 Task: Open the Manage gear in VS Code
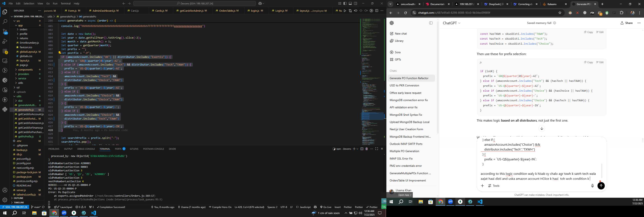(x=5, y=200)
